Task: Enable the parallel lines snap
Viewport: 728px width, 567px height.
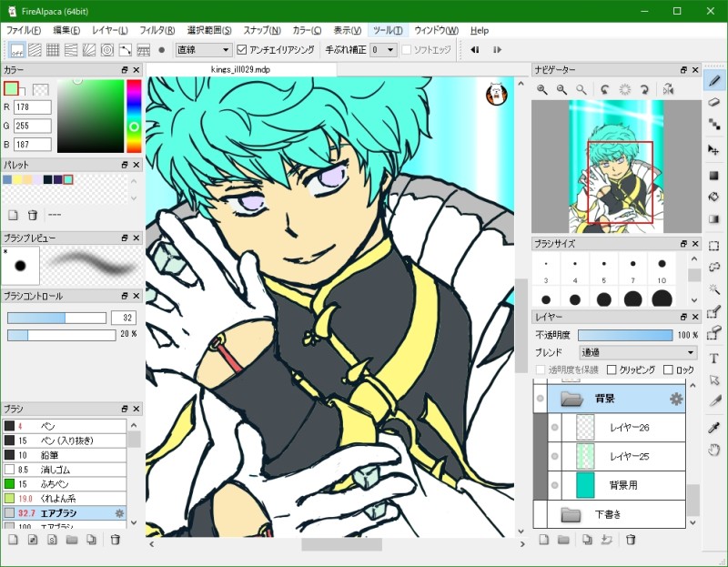Action: click(35, 50)
